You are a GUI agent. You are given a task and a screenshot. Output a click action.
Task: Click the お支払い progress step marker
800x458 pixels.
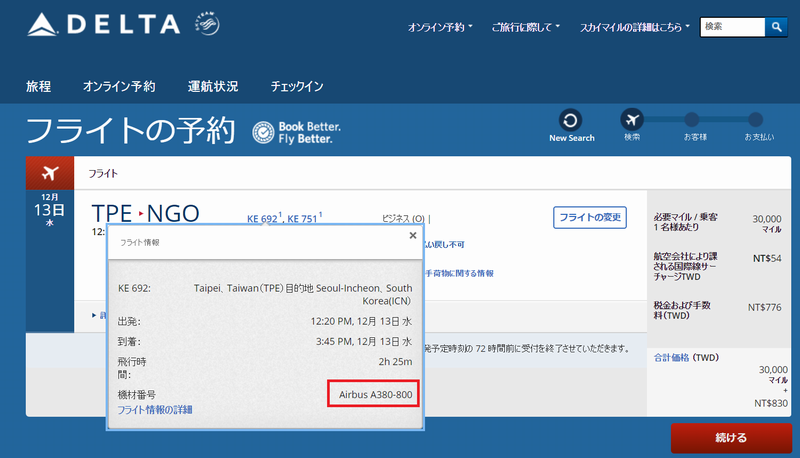coord(756,120)
